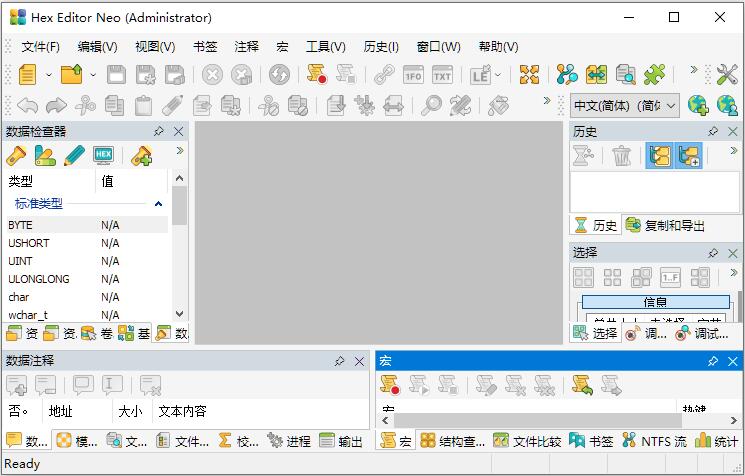Click the clipboard Paste icon
745x476 pixels.
pyautogui.click(x=143, y=105)
